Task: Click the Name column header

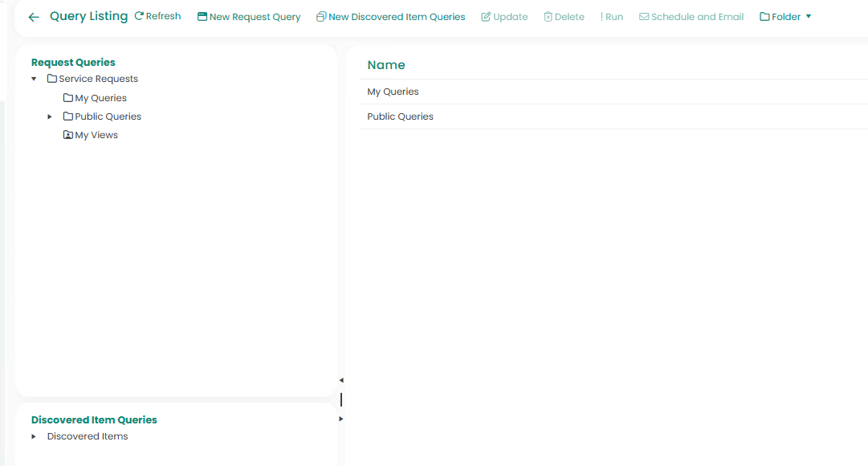Action: (x=386, y=65)
